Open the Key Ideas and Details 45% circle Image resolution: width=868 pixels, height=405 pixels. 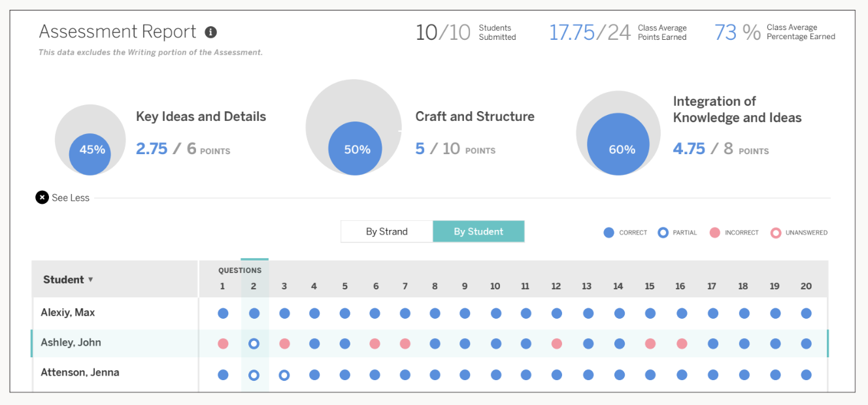pos(92,150)
